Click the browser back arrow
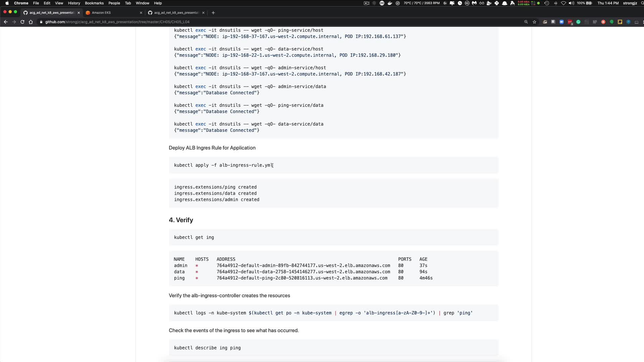 pyautogui.click(x=6, y=22)
